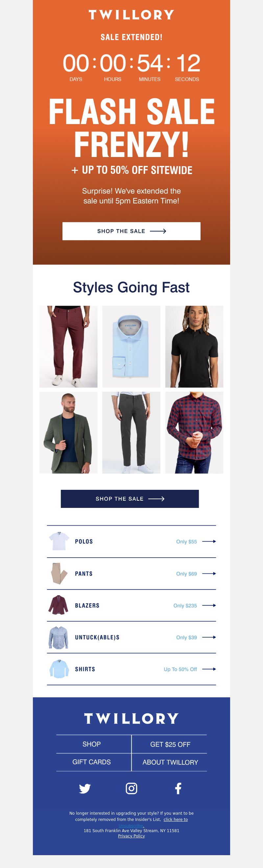The height and width of the screenshot is (868, 263).
Task: Open GIFT CARDS footer link
Action: pos(92,762)
